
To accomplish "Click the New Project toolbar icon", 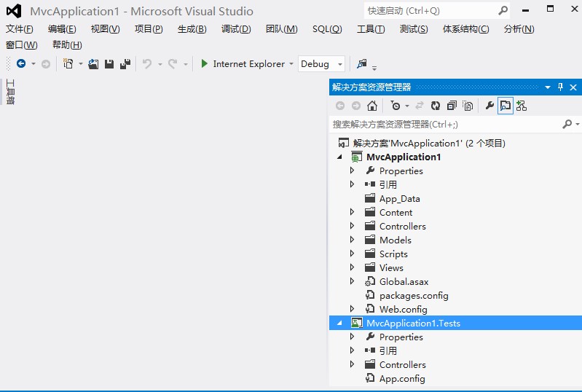I will tap(68, 64).
